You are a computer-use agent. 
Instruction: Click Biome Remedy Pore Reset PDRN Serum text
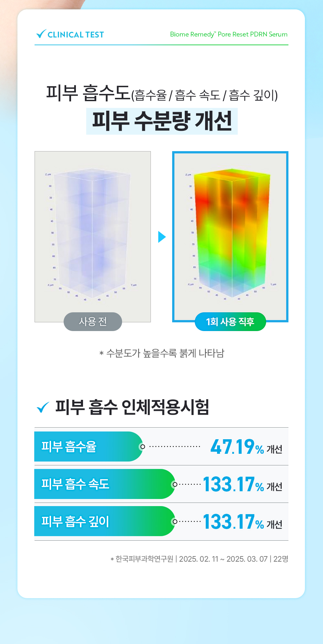point(229,34)
